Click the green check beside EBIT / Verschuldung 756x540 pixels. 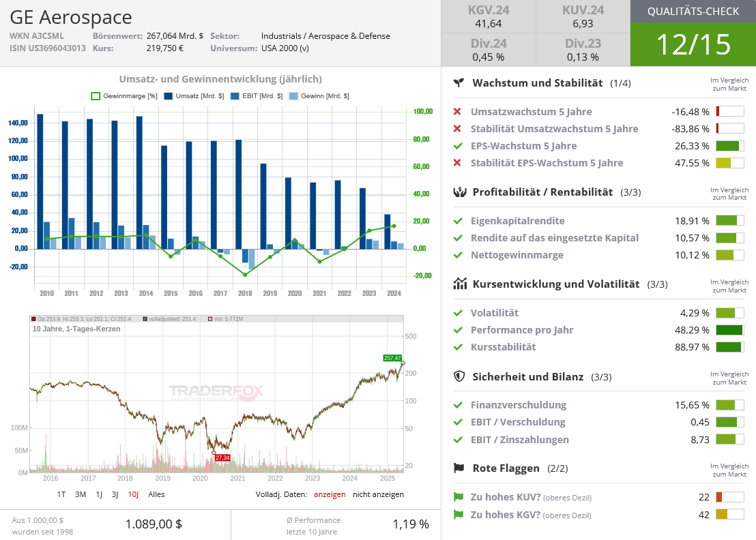point(458,422)
